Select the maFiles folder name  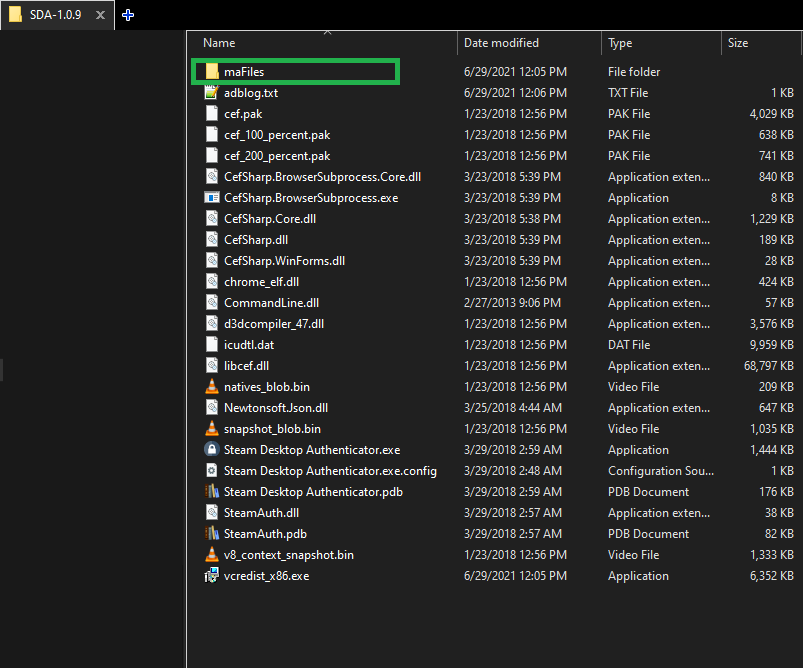coord(244,72)
